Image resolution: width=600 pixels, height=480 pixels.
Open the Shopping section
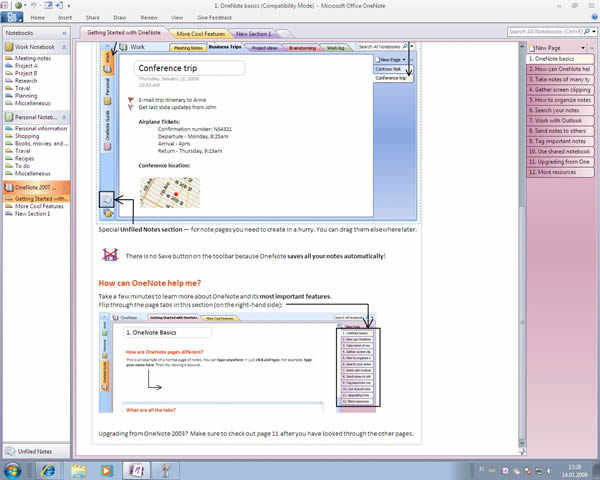[x=27, y=136]
